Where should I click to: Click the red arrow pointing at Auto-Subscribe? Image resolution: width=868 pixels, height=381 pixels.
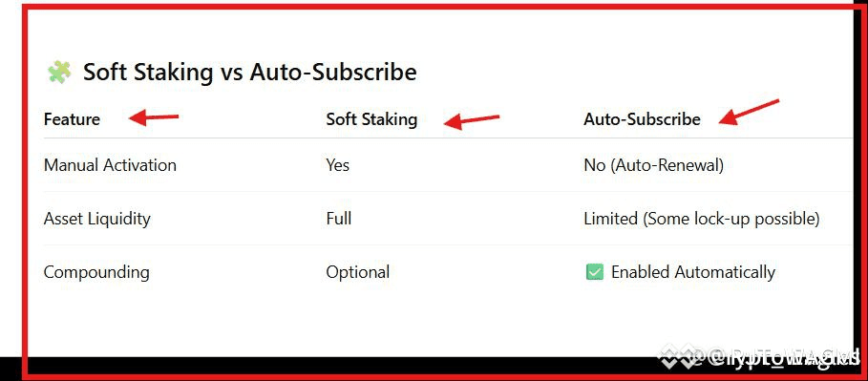749,113
